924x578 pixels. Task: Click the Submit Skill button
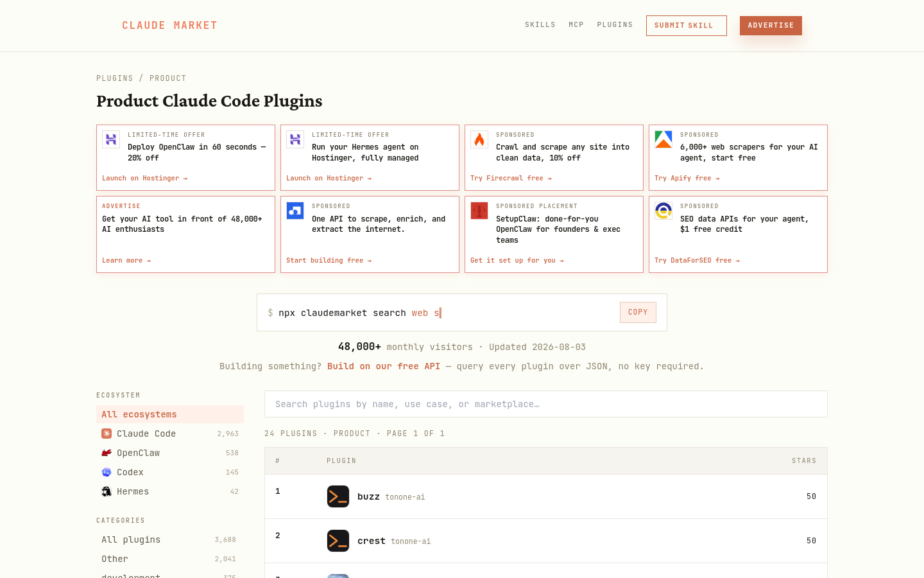[x=687, y=26]
